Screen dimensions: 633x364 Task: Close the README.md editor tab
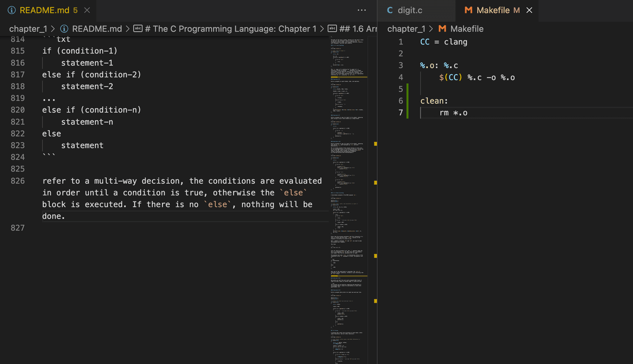point(87,10)
